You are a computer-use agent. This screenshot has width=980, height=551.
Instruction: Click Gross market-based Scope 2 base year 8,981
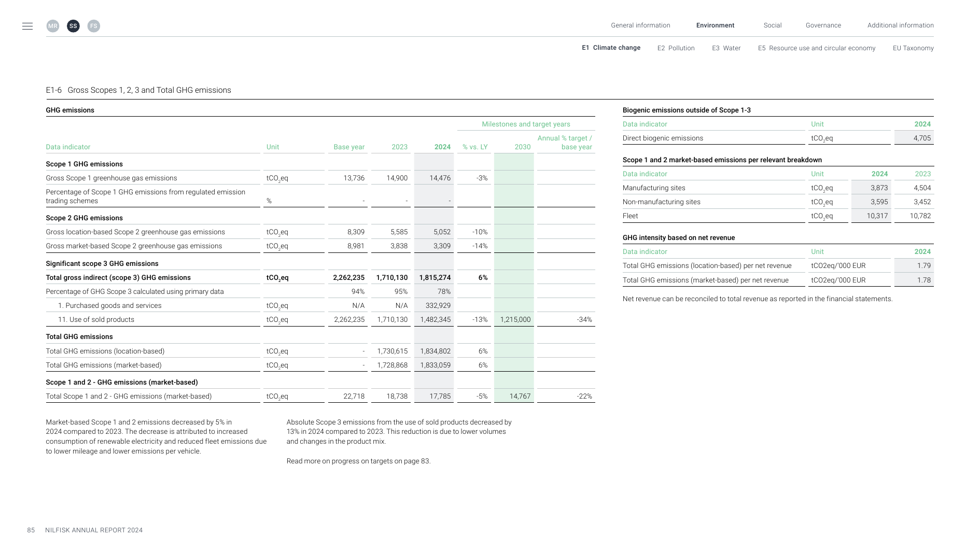coord(356,246)
